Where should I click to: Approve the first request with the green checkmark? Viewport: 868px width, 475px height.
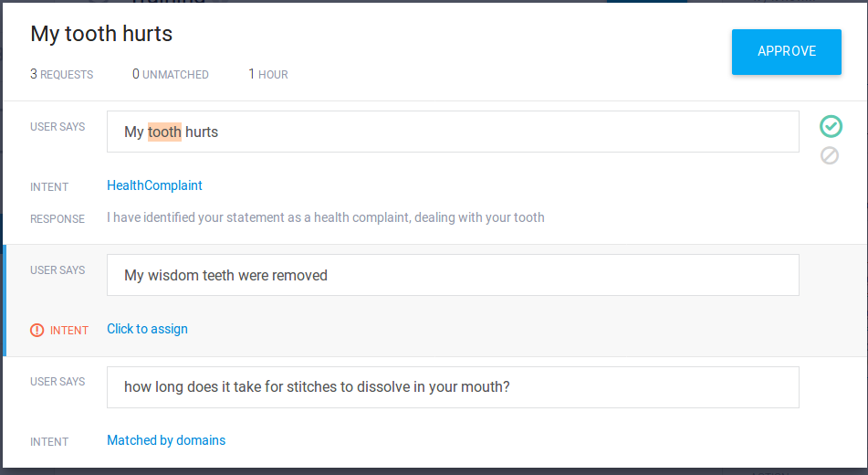(830, 126)
